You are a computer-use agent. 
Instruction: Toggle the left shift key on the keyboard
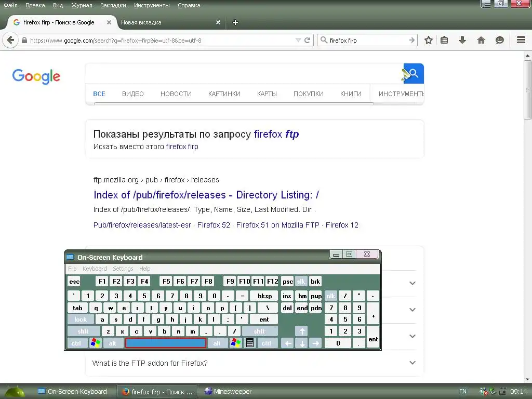[84, 331]
